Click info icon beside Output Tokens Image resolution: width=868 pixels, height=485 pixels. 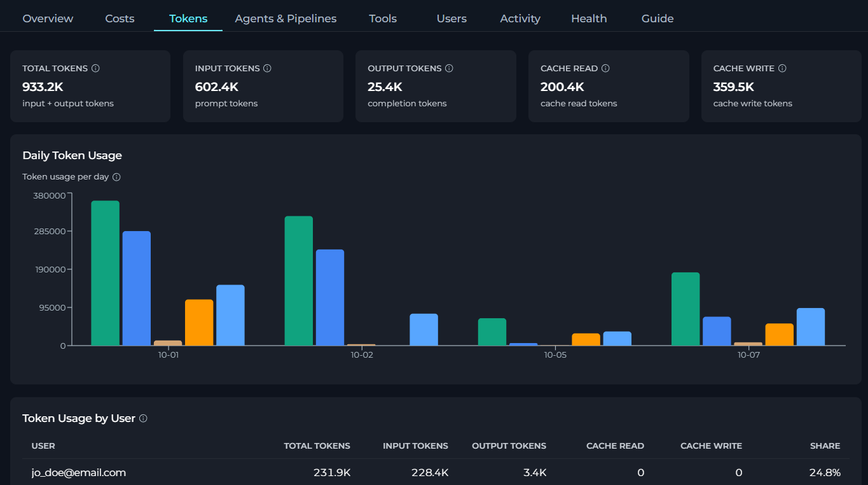tap(449, 68)
